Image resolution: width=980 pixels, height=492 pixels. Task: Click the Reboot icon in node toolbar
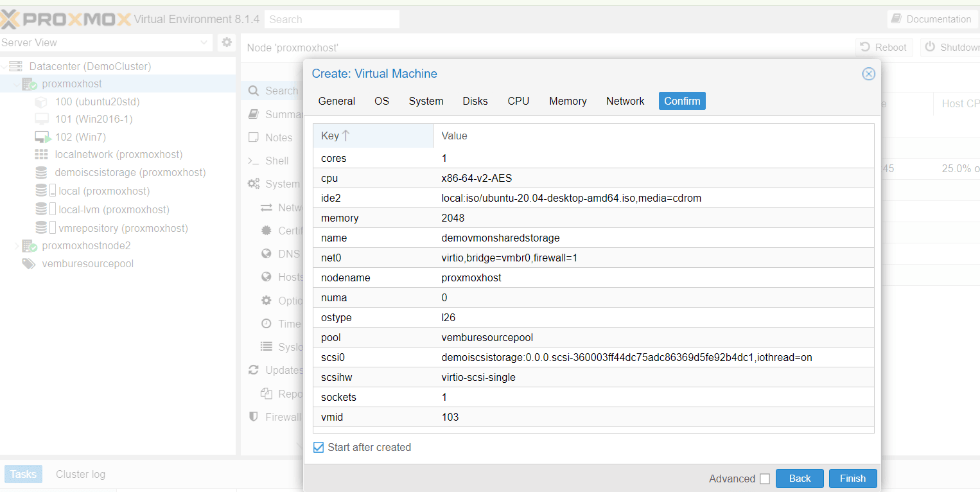click(865, 48)
